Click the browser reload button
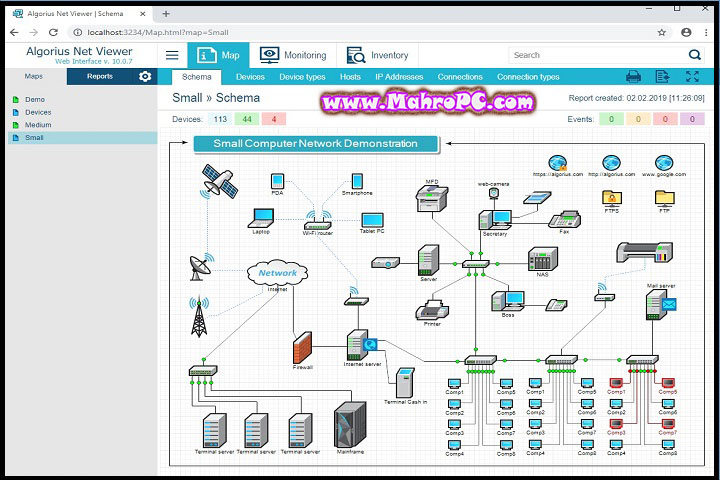This screenshot has width=720, height=480. pos(53,32)
